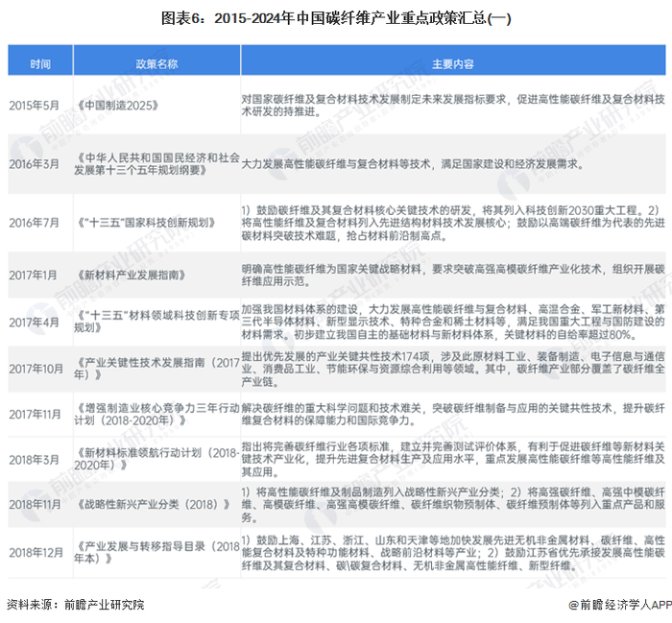This screenshot has height=623, width=672.
Task: Select the 2017年4月 date cell
Action: click(x=34, y=322)
